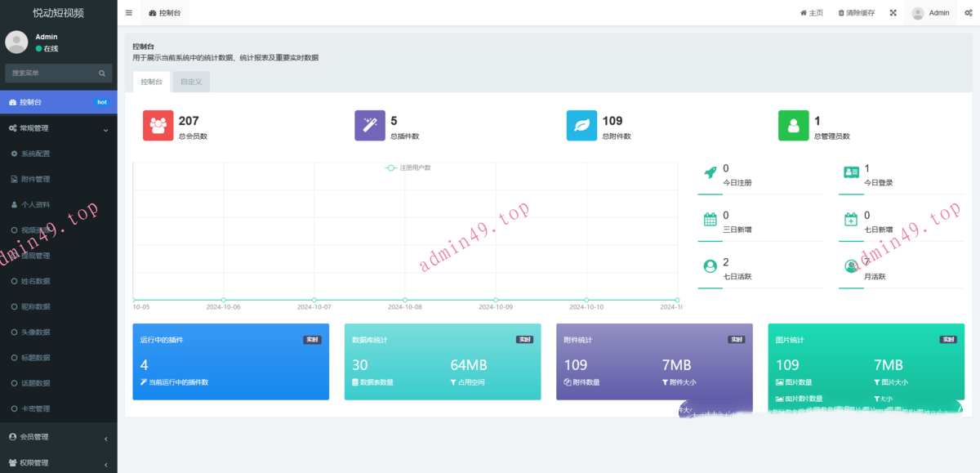Click the 今日注册 rocket icon
This screenshot has height=473, width=980.
[710, 173]
